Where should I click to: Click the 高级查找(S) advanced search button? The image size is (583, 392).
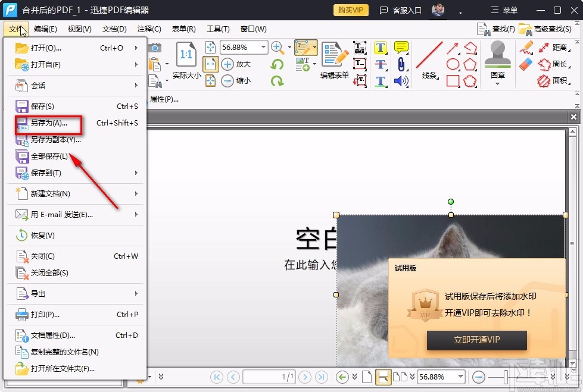pyautogui.click(x=545, y=29)
